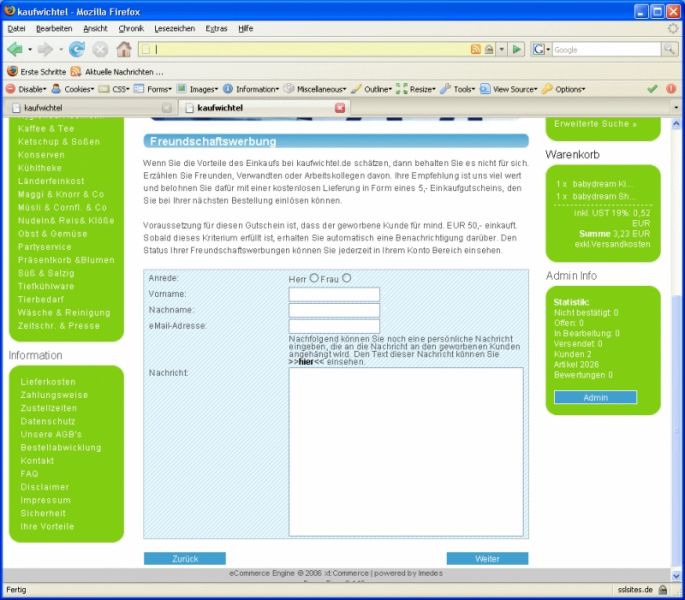
Task: Select the Herr radio button
Action: (x=314, y=278)
